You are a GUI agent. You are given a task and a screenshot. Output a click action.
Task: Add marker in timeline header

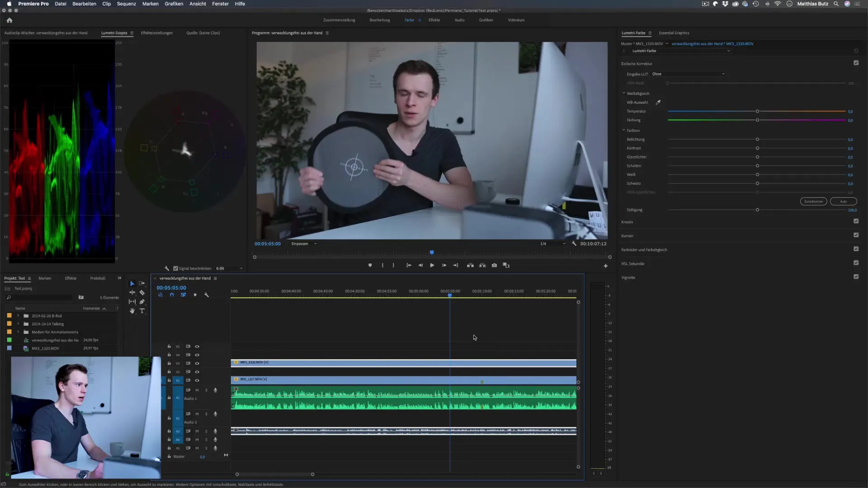(195, 295)
